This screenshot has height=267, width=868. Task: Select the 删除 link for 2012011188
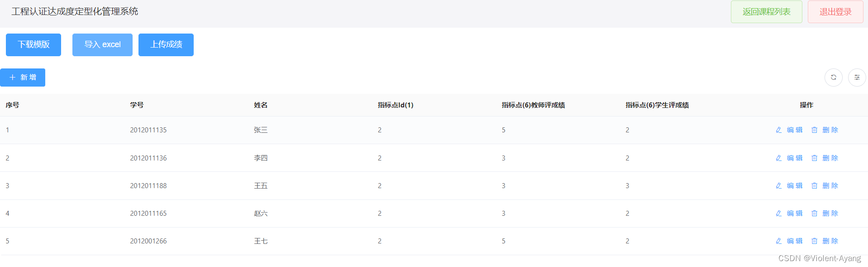(830, 186)
